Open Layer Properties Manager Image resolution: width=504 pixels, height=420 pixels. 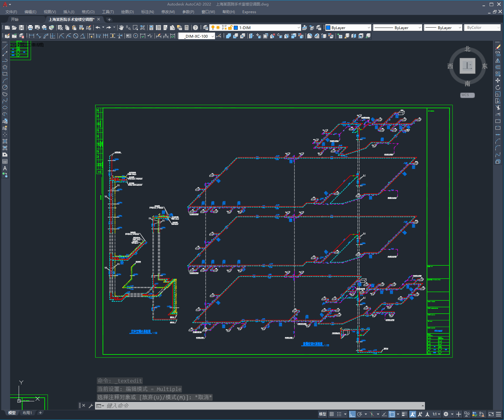206,28
